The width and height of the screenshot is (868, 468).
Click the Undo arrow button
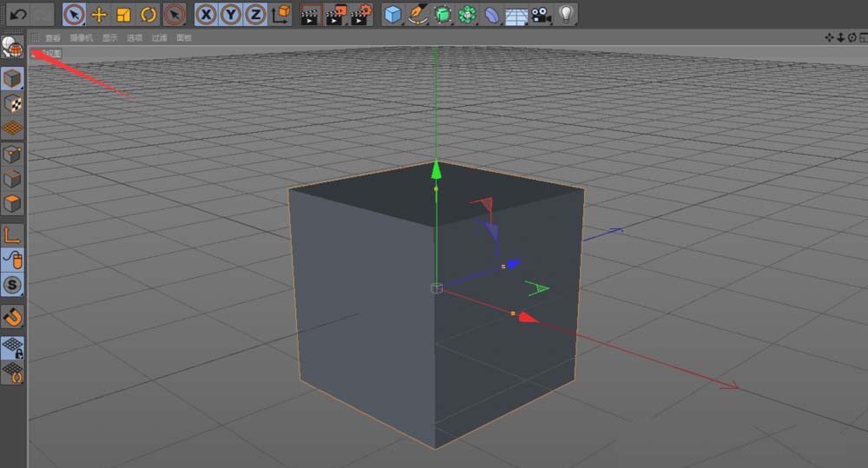(x=17, y=14)
